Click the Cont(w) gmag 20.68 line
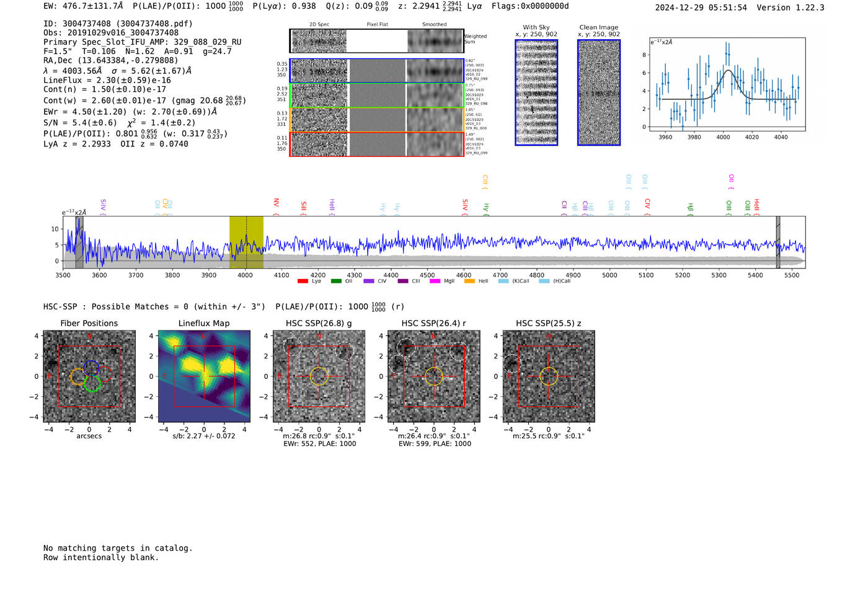Viewport: 868px width, 591px height. point(145,100)
